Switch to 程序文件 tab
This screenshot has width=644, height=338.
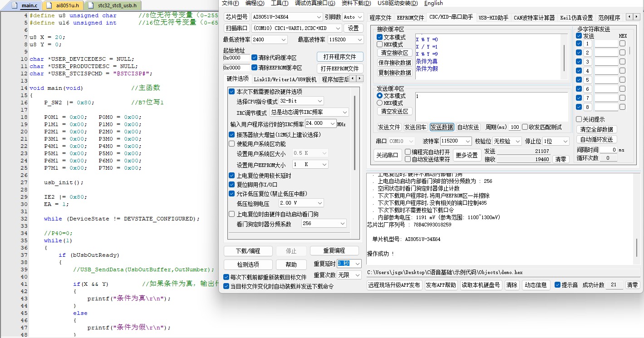coord(380,18)
